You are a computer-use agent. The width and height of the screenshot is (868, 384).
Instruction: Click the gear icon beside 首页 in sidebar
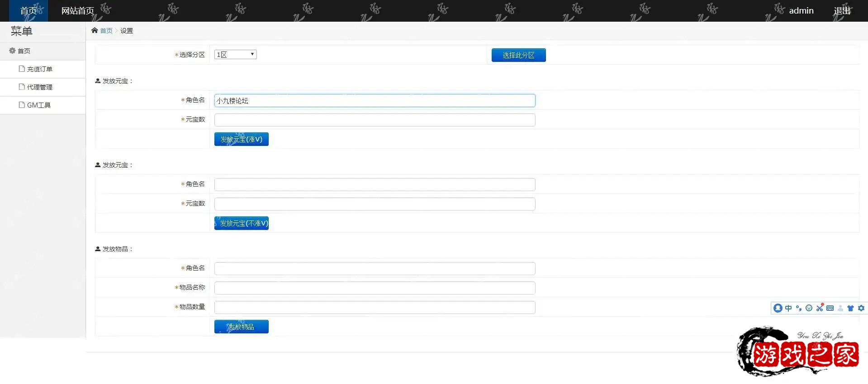click(x=12, y=51)
